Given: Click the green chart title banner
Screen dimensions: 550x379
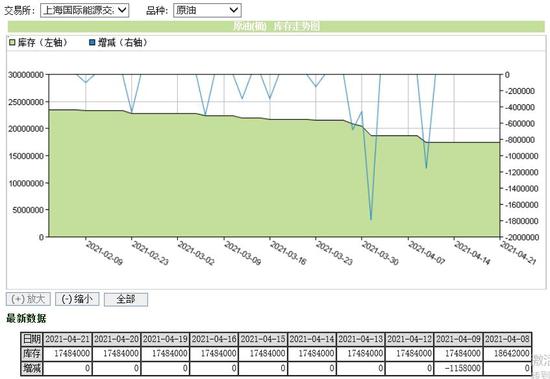Looking at the screenshot, I should click(276, 26).
